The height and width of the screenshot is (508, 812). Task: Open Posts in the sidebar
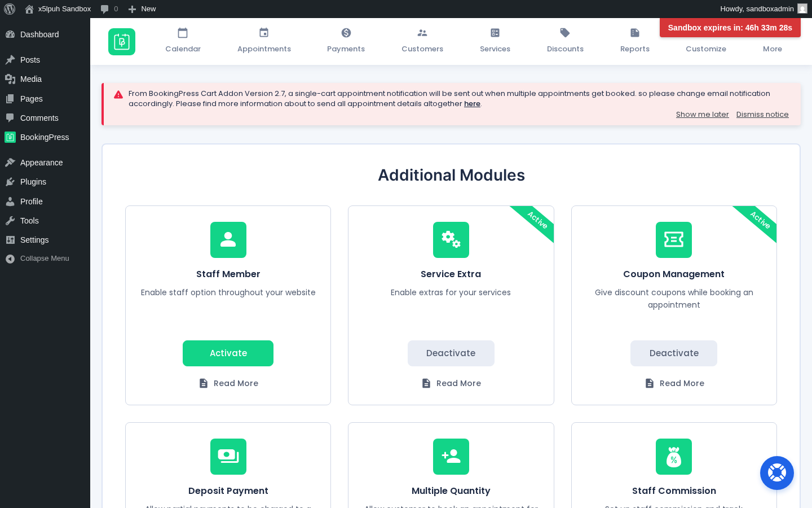click(45, 60)
